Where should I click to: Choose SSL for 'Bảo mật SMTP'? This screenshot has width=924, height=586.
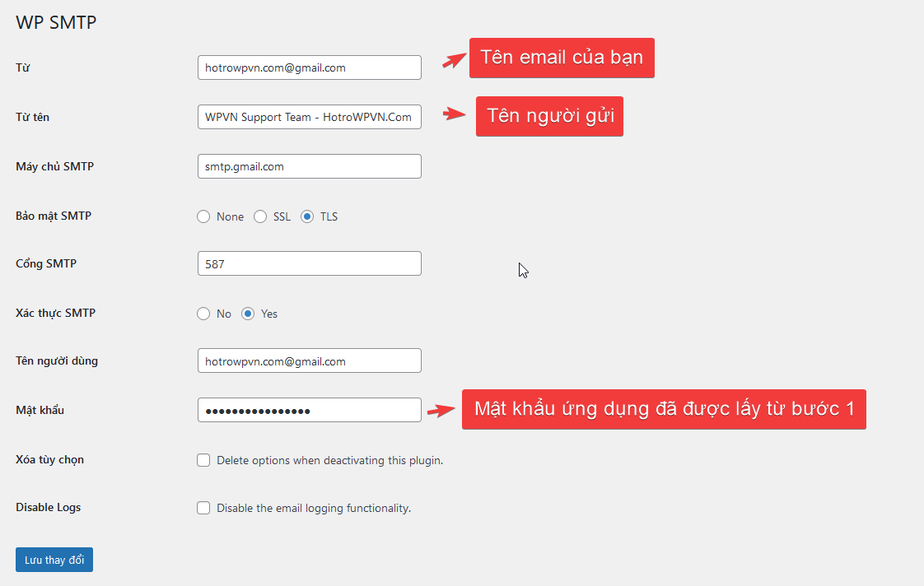click(x=260, y=216)
